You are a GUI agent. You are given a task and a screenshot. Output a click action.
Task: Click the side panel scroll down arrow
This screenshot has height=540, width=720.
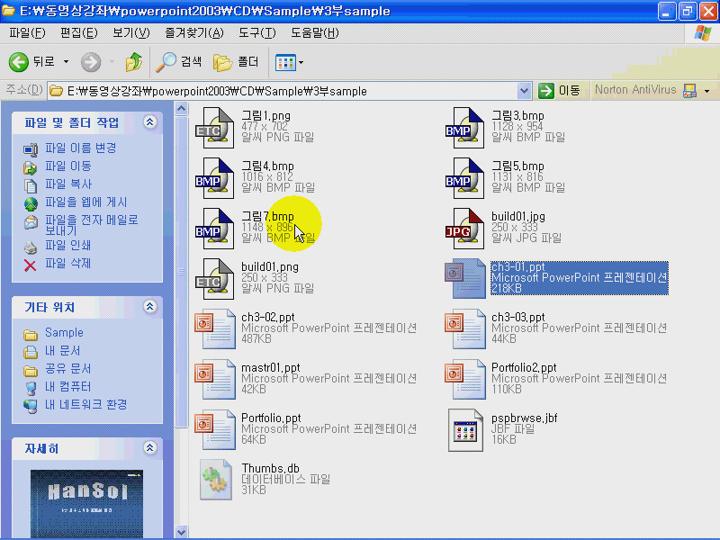pyautogui.click(x=181, y=532)
